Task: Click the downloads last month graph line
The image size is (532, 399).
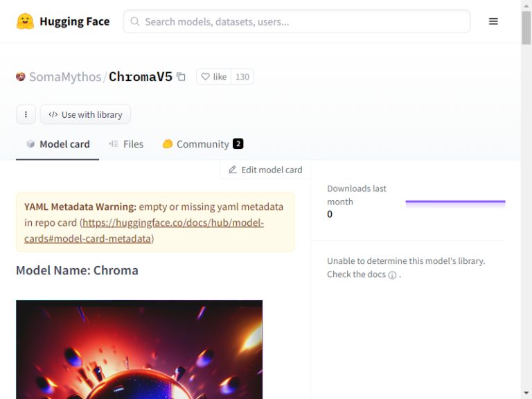Action: tap(455, 202)
